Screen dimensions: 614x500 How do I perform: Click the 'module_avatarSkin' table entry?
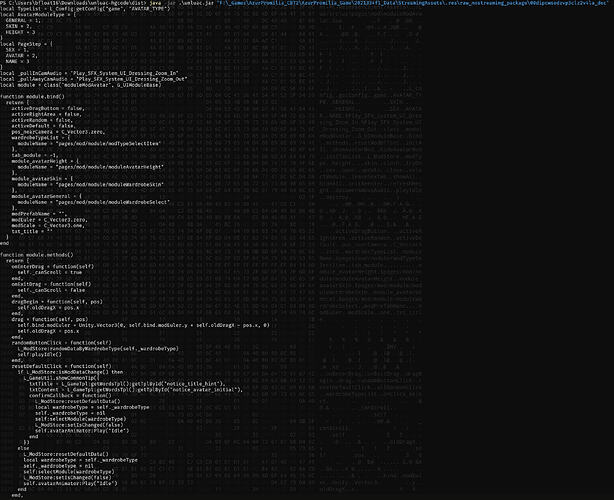(41, 177)
